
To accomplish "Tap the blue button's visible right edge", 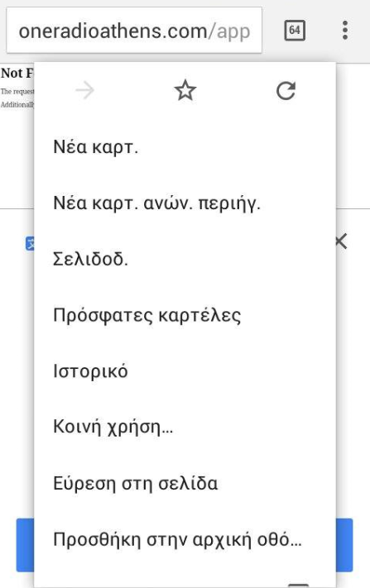I will (344, 545).
